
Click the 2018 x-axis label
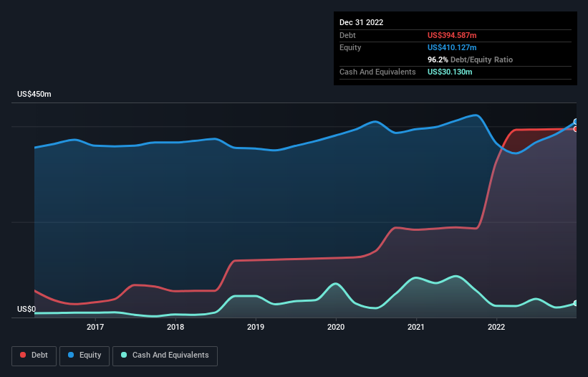[x=175, y=327]
